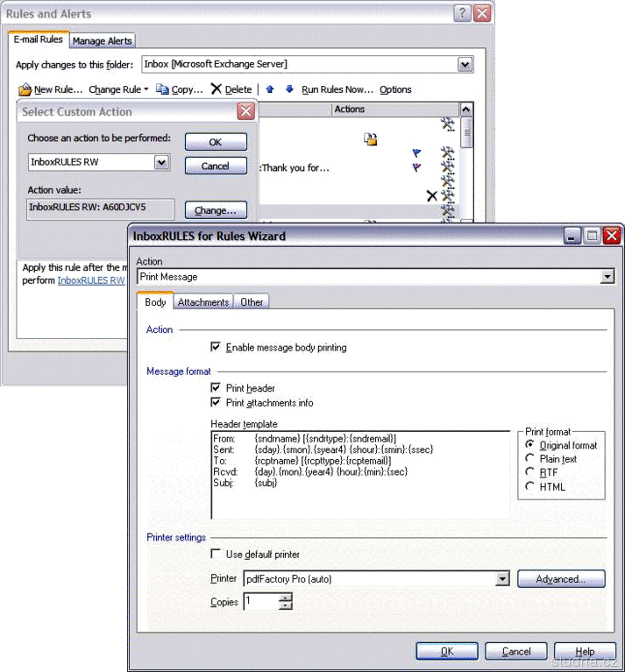625x672 pixels.
Task: Click Options in Rules toolbar
Action: click(x=395, y=89)
